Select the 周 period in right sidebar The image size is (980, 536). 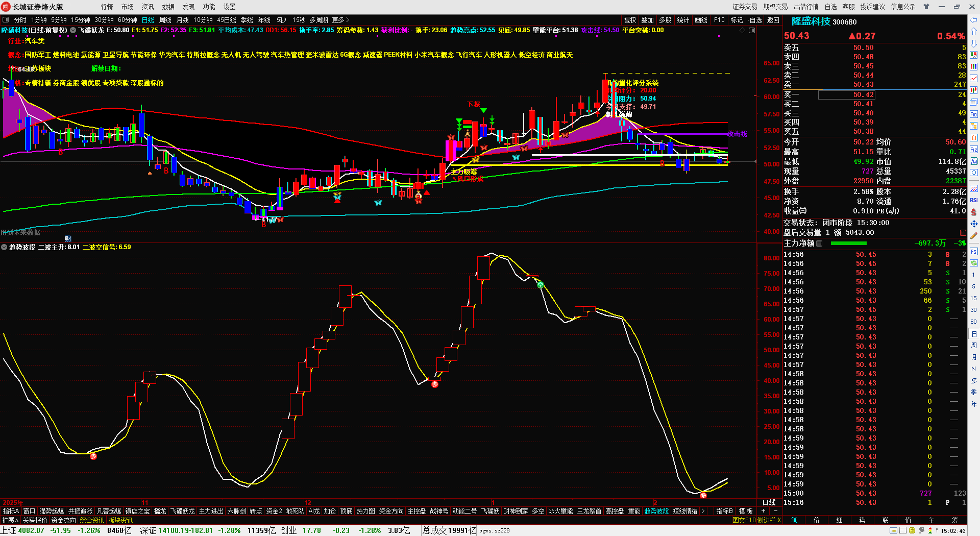tap(974, 346)
